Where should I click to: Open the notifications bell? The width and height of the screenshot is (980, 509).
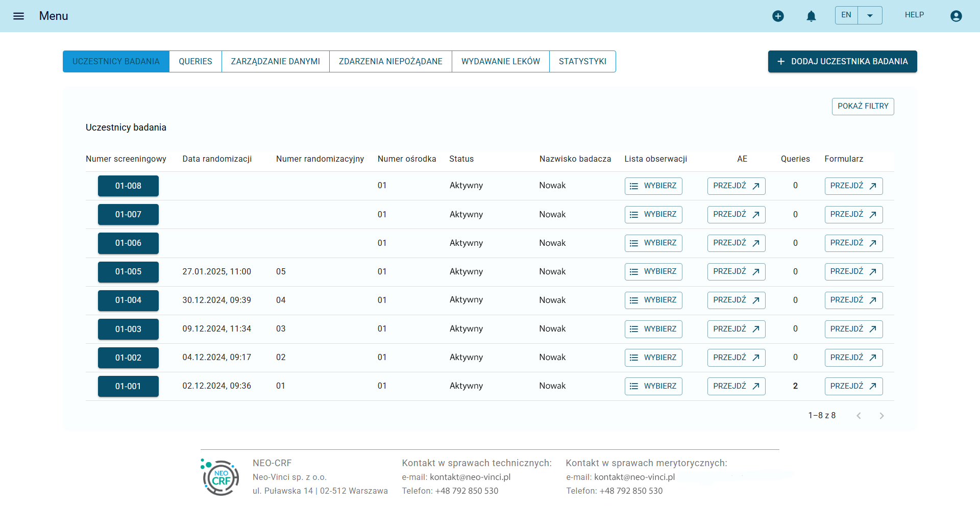[x=811, y=16]
